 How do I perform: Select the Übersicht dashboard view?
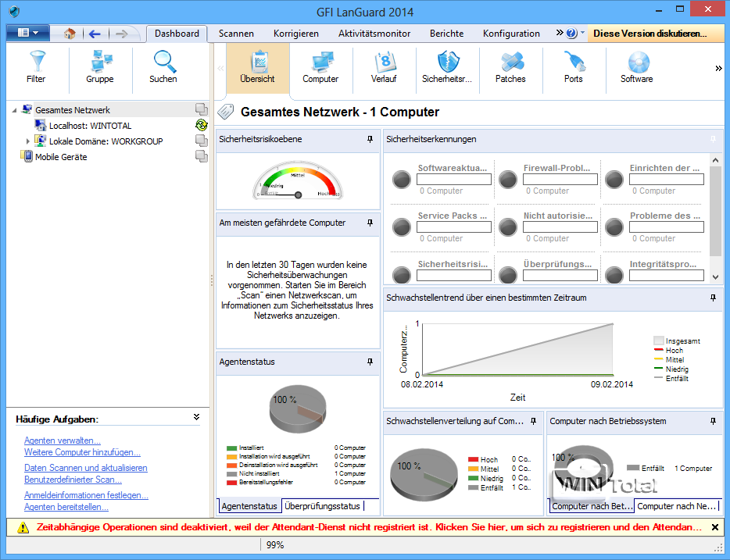[257, 67]
